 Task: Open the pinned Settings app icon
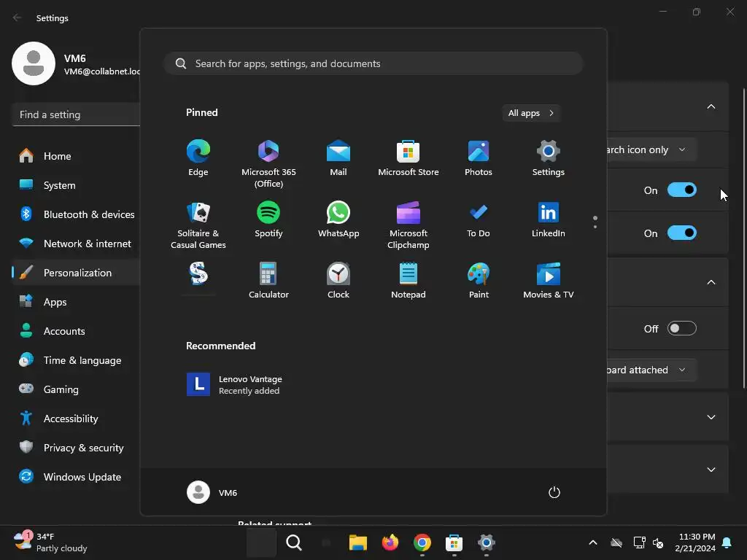click(x=549, y=158)
